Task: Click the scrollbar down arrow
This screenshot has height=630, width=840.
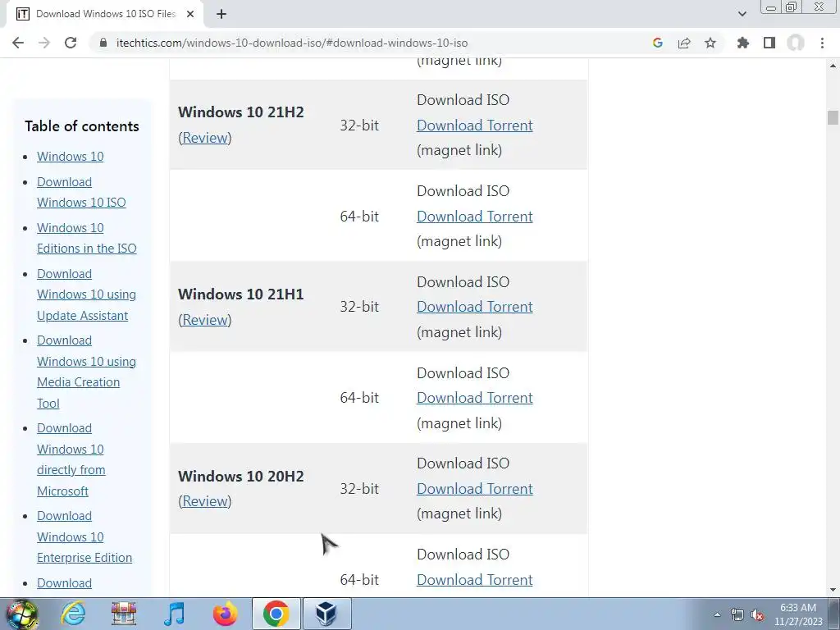Action: pos(833,591)
